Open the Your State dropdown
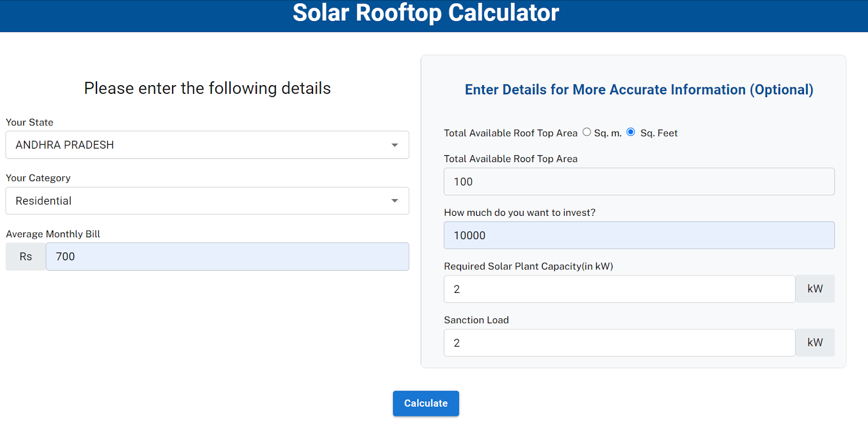868x429 pixels. click(207, 145)
